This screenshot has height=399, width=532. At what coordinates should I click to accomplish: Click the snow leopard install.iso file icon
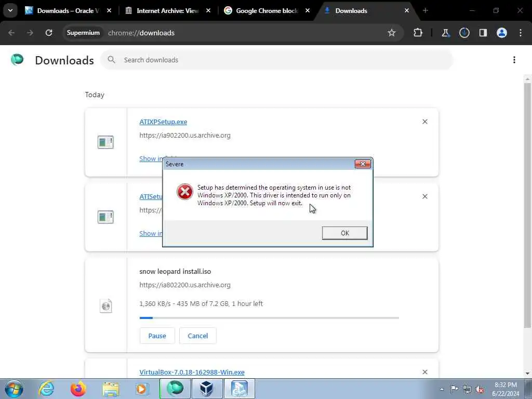(106, 305)
